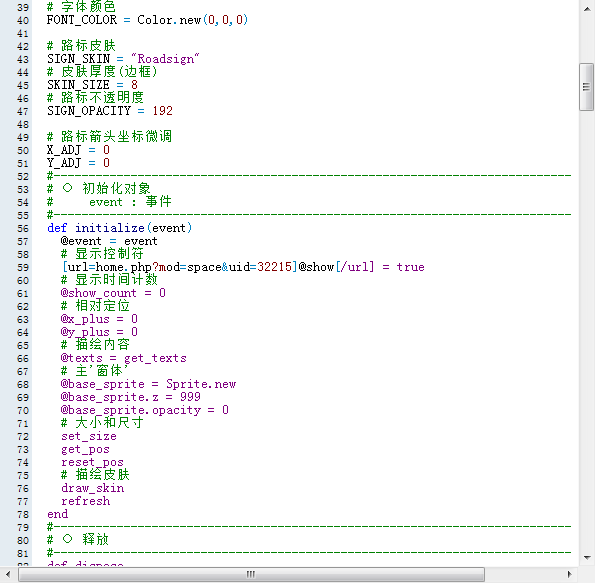Click Sprite.new on line 68
Image resolution: width=595 pixels, height=583 pixels.
pos(201,384)
